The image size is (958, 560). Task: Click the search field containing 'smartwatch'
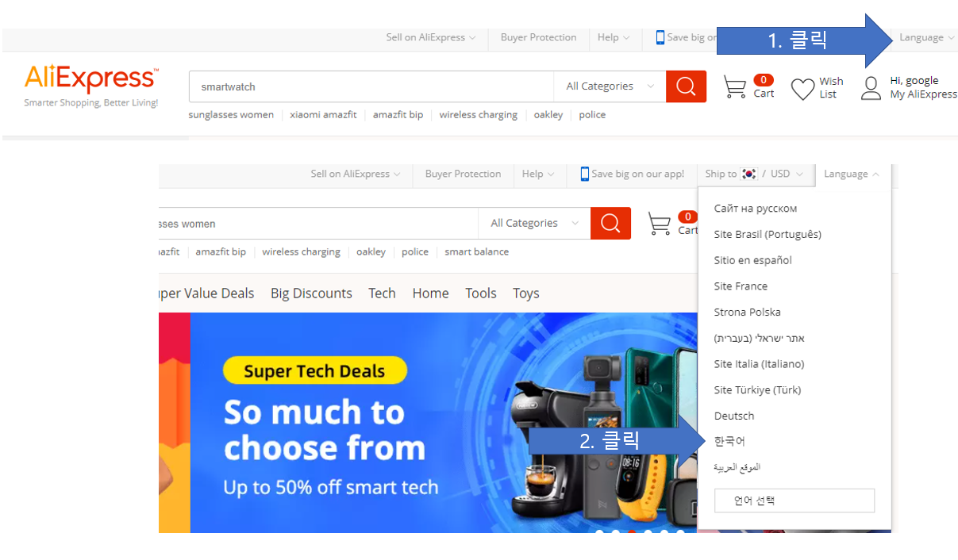point(371,86)
